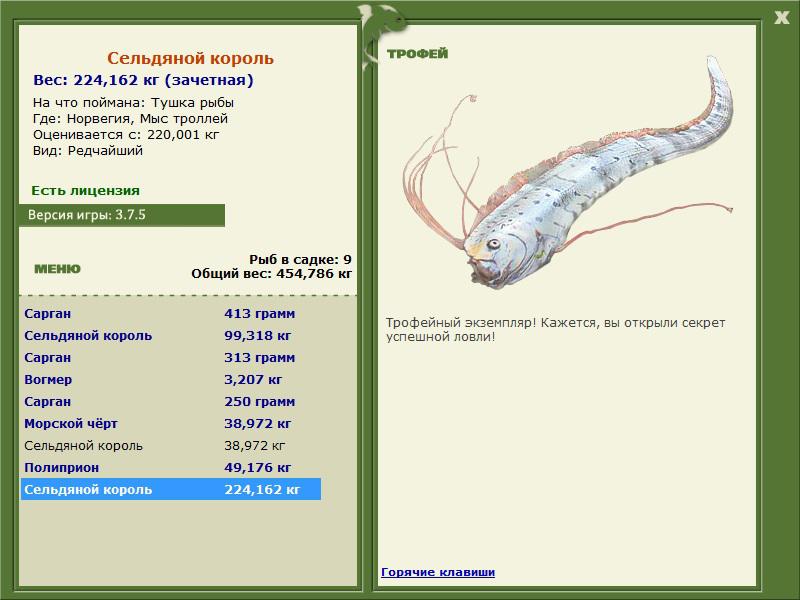Close the window with the X icon
The image size is (800, 600).
click(x=782, y=18)
